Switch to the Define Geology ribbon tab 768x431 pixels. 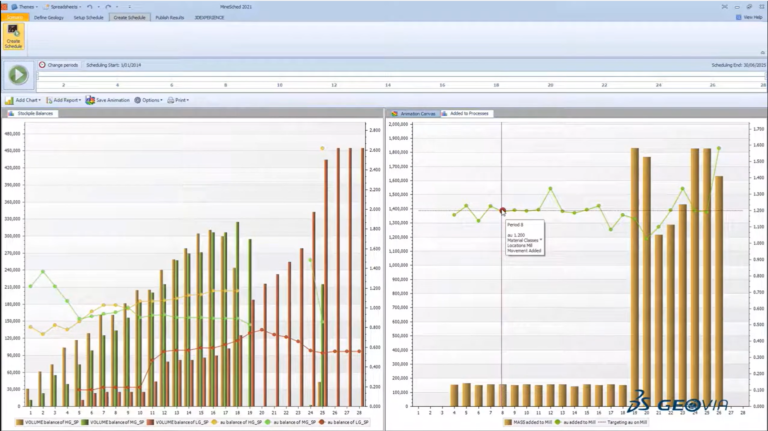(48, 18)
